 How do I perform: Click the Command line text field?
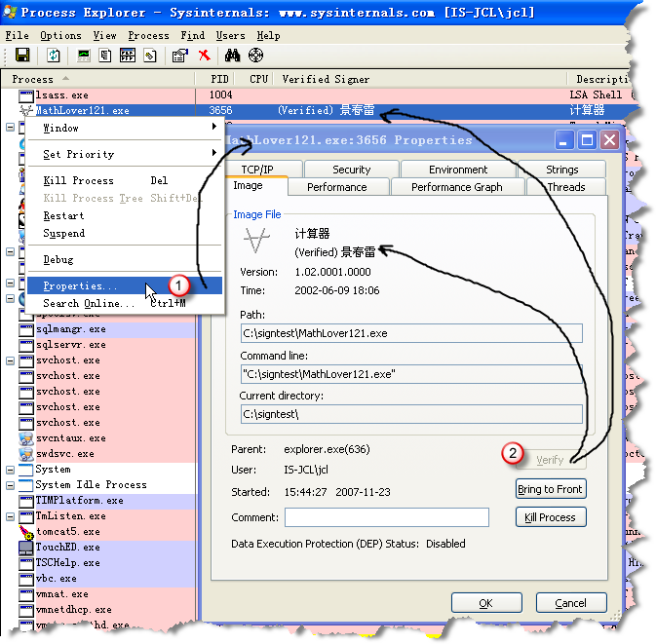411,373
